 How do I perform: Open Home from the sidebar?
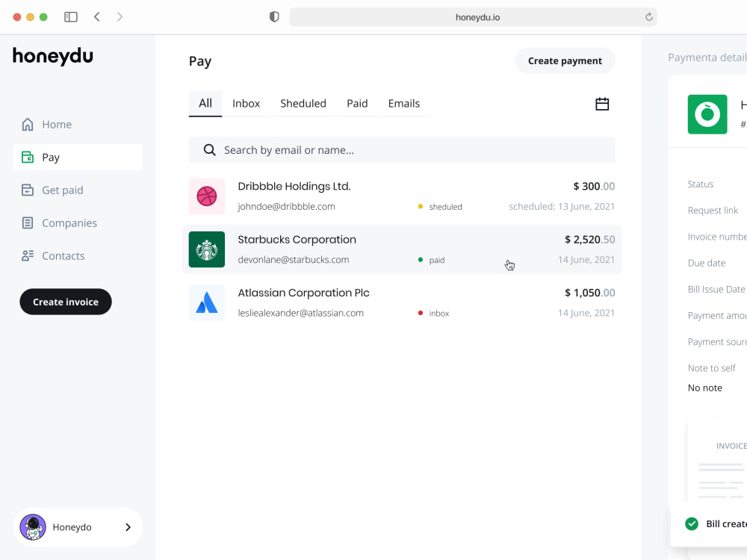tap(46, 124)
